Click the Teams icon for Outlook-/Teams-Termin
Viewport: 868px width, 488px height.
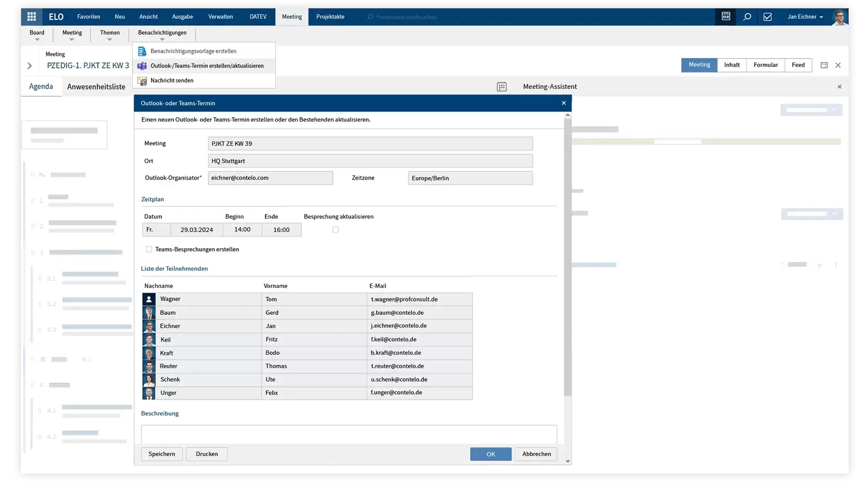[x=142, y=66]
